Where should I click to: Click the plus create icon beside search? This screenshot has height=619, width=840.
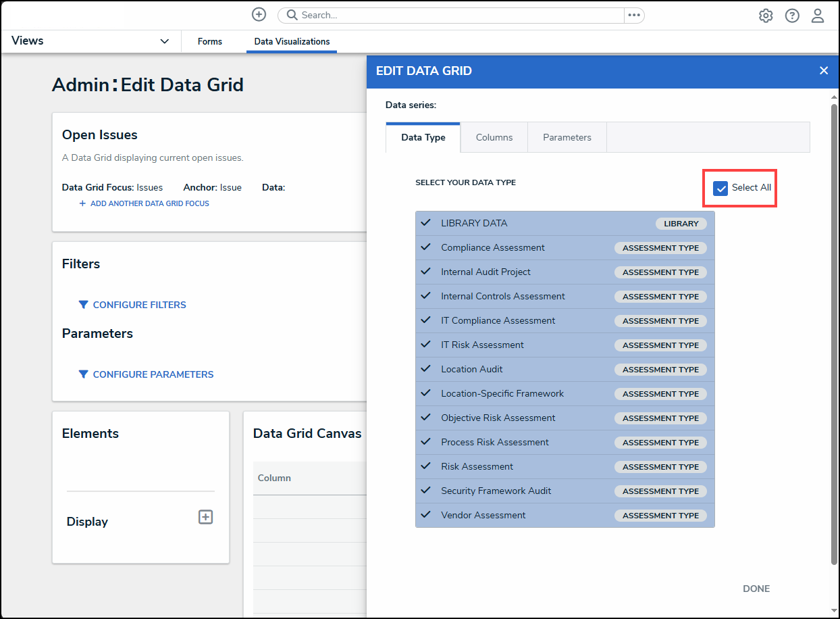[259, 15]
